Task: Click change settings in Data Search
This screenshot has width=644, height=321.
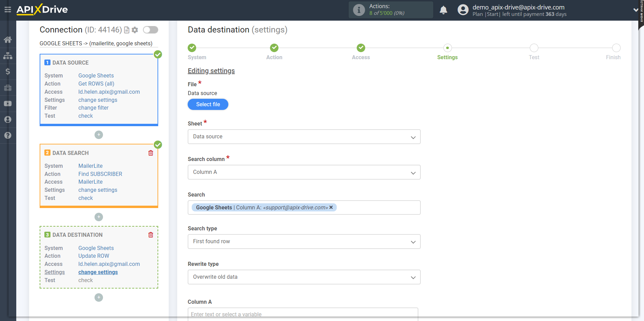Action: pyautogui.click(x=98, y=190)
